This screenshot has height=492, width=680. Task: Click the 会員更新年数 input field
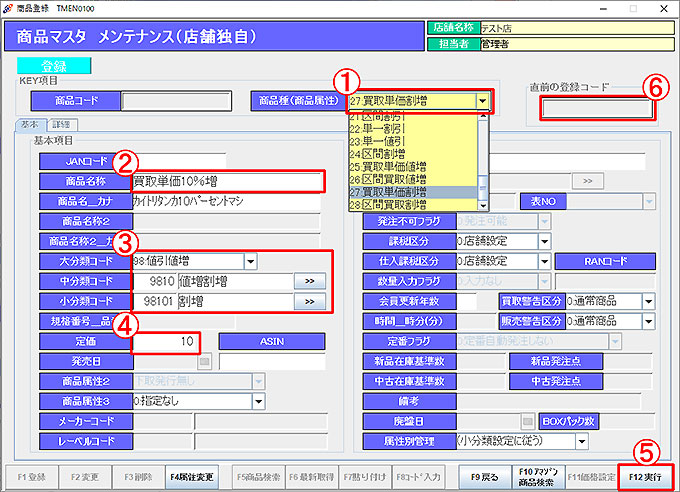pos(467,301)
